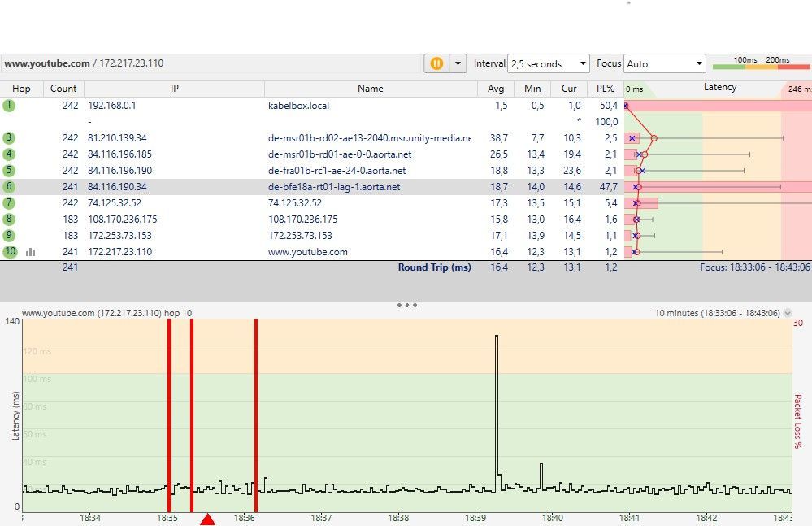Select www.youtube.com in the Name column
This screenshot has height=526, width=812.
[x=307, y=252]
